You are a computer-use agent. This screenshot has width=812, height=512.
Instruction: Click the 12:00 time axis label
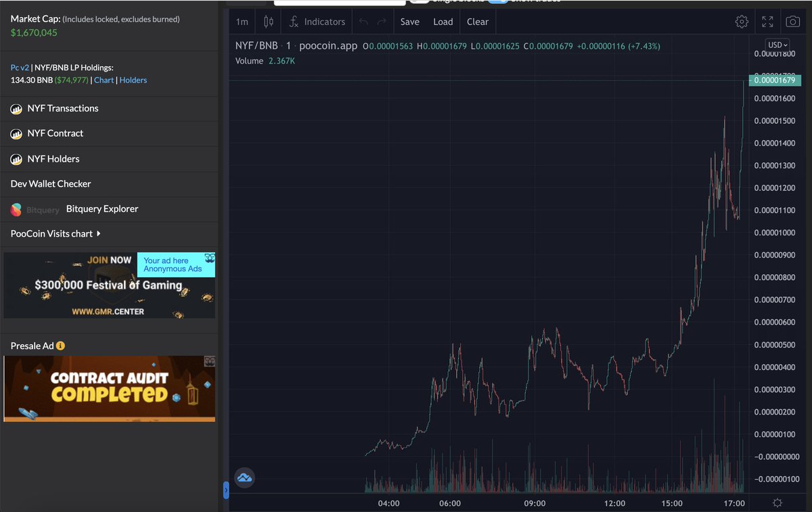click(x=615, y=503)
